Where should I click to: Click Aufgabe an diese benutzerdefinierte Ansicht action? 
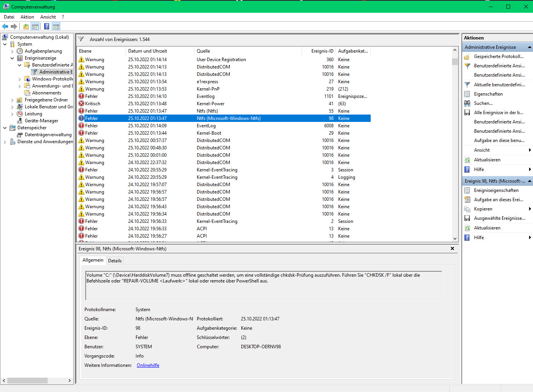499,140
